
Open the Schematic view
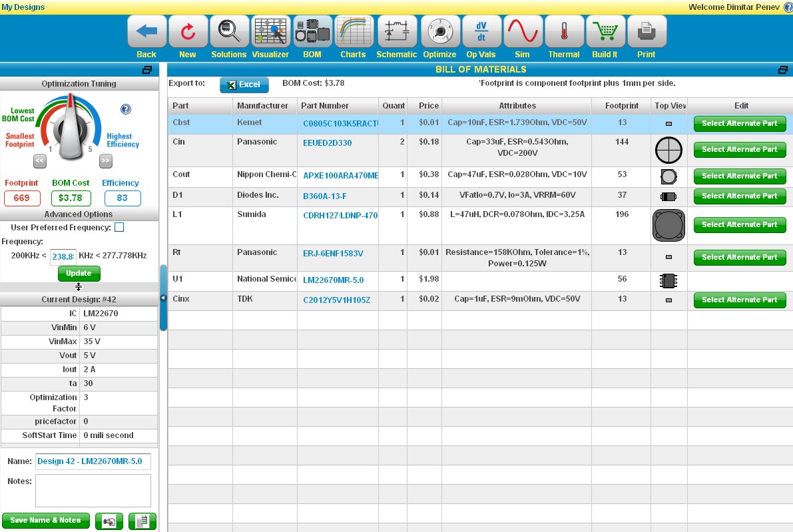pos(397,32)
